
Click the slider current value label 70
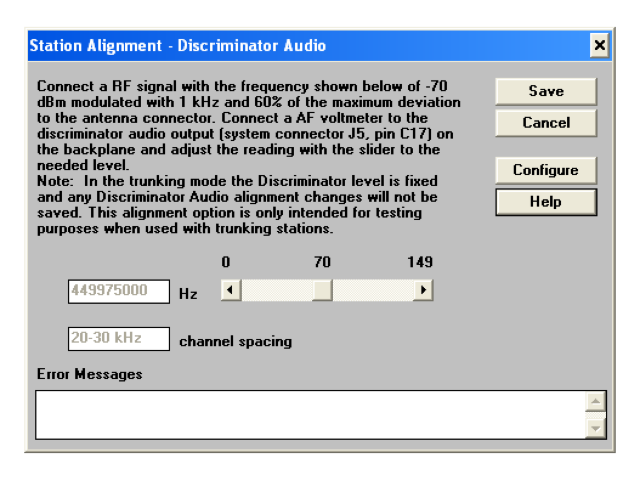322,263
